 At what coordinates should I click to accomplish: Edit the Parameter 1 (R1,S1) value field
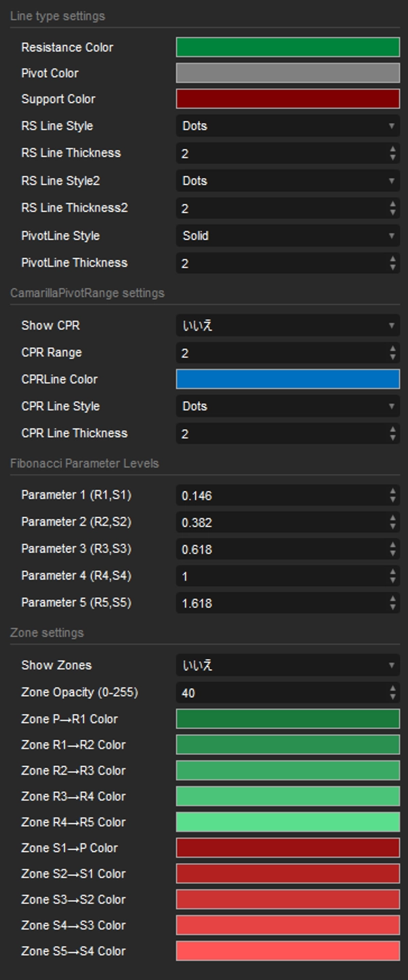pos(272,495)
